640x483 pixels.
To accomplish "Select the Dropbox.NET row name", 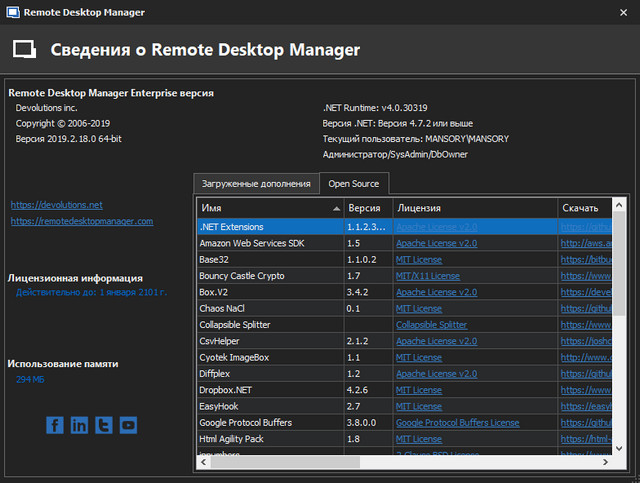I will [228, 390].
